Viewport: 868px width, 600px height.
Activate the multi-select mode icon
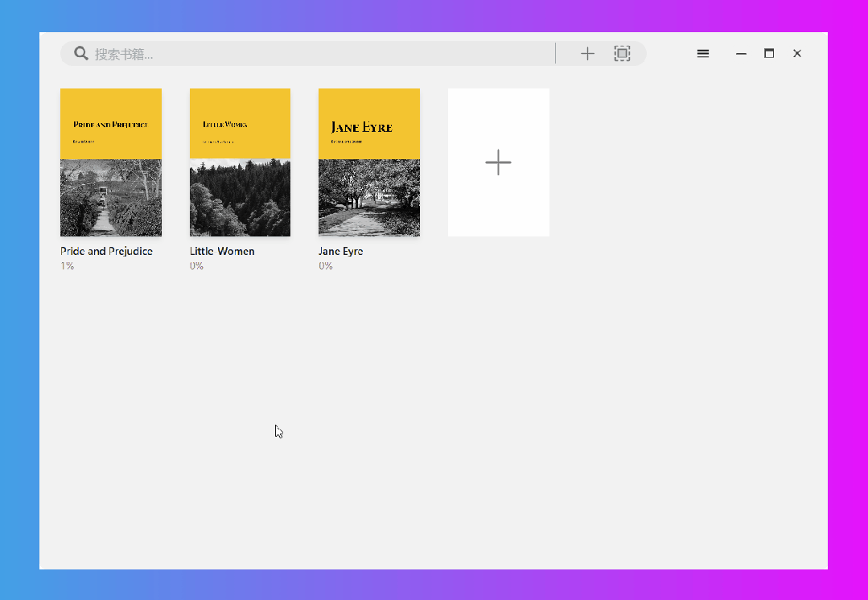pos(622,54)
